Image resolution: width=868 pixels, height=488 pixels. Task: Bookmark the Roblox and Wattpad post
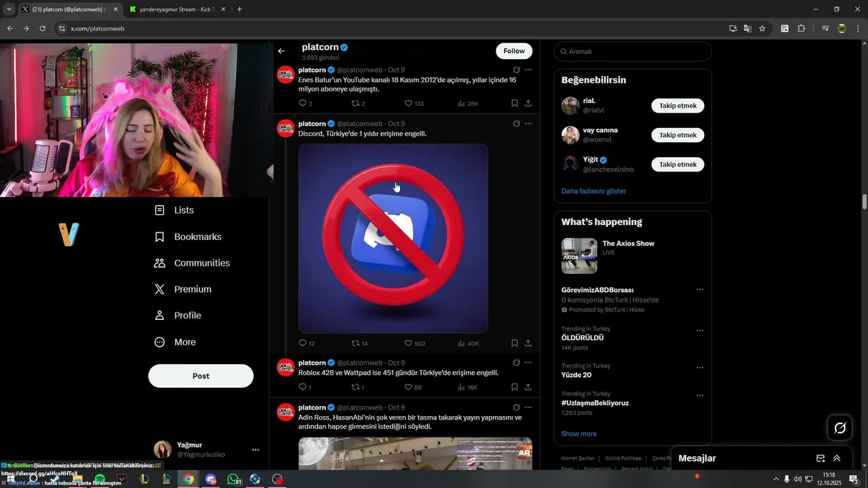click(x=515, y=387)
